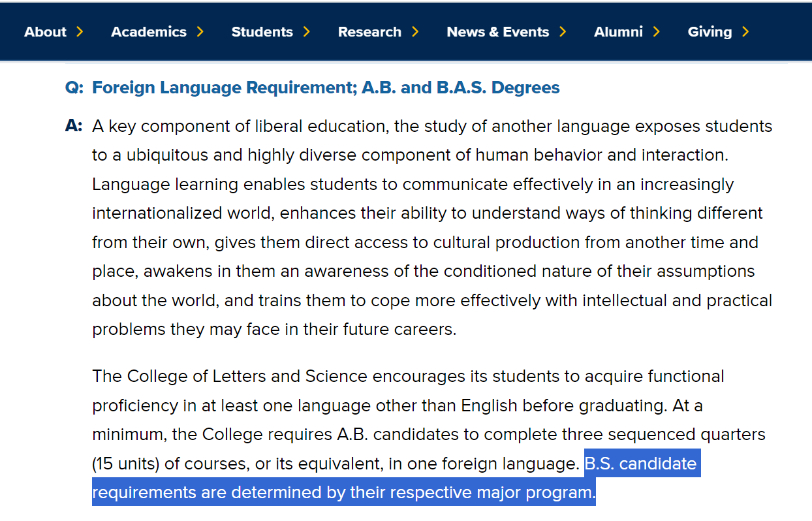The width and height of the screenshot is (812, 521).
Task: Click the paragraph starting 'The College of Letters'
Action: click(x=429, y=434)
